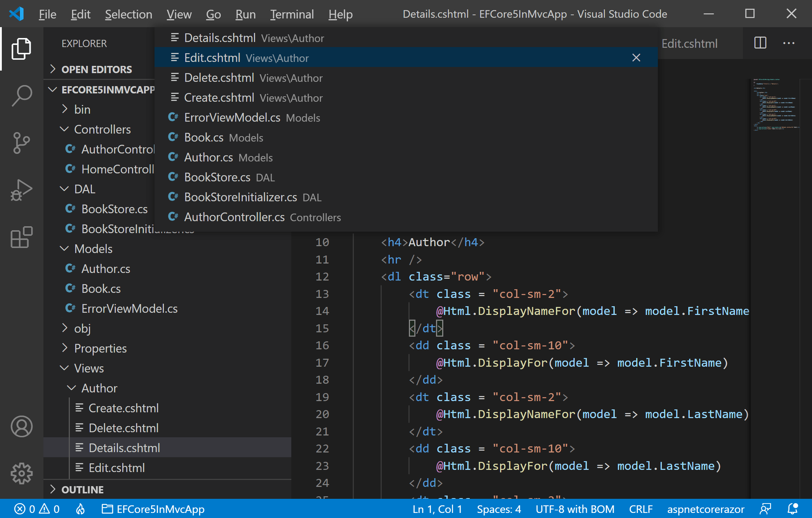Change line ending from CRLF

click(x=640, y=509)
